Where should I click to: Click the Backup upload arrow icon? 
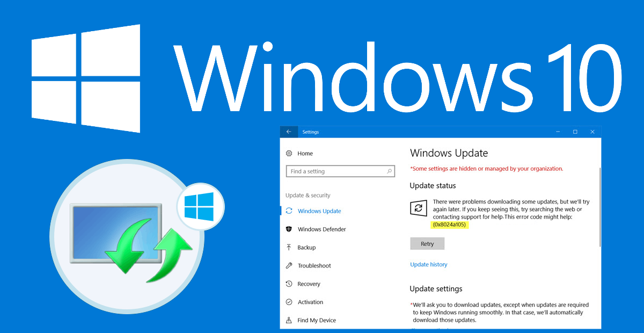coord(289,248)
